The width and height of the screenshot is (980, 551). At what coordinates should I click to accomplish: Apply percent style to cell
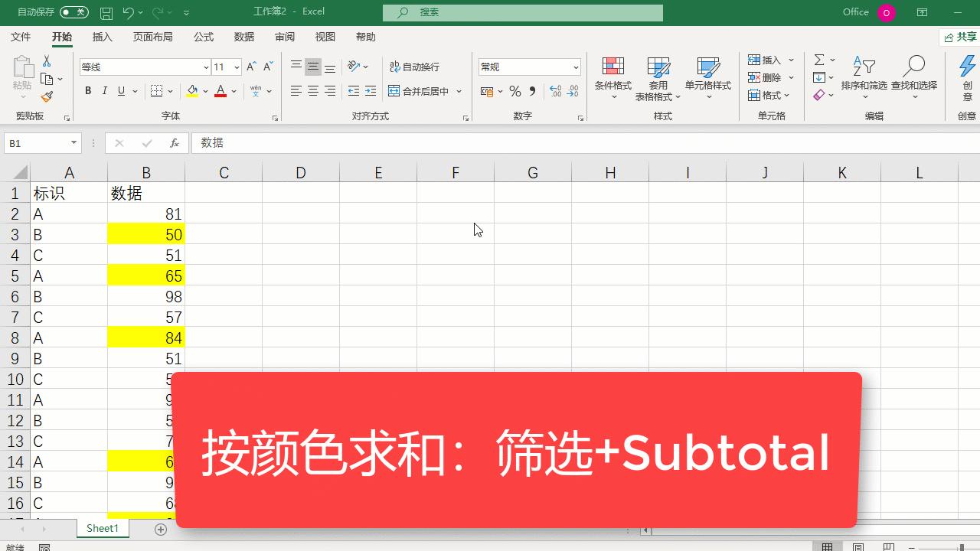pos(515,91)
